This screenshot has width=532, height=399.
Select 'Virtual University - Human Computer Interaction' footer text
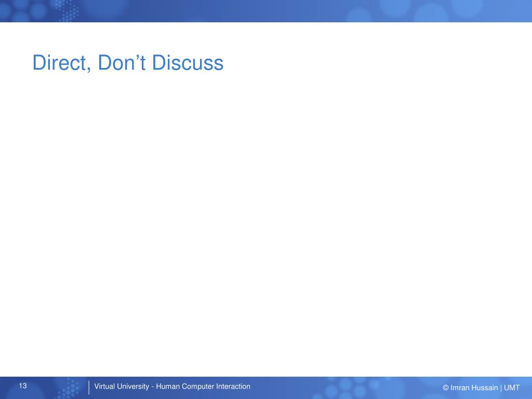[172, 387]
